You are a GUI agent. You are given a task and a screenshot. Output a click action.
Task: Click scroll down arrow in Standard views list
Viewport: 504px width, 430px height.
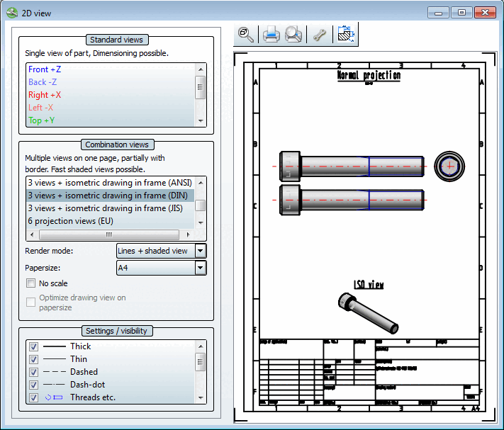pos(201,121)
